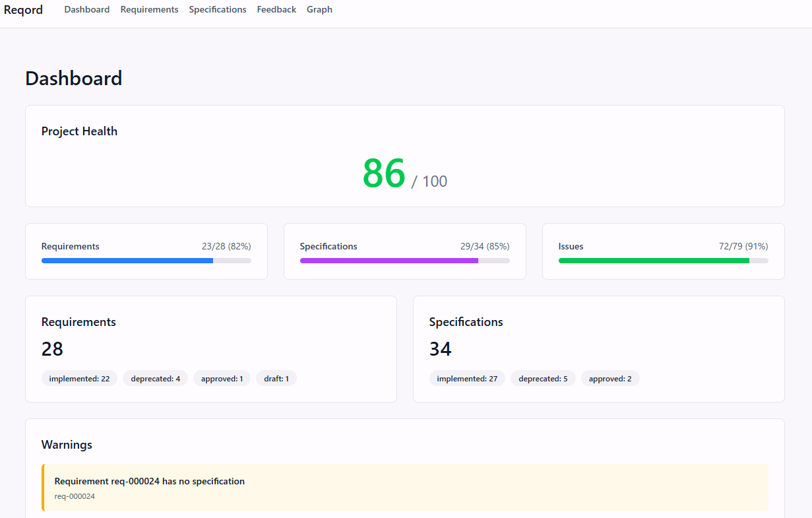Select the 'deprecated: 5' specifications badge
This screenshot has height=518, width=812.
coord(543,378)
